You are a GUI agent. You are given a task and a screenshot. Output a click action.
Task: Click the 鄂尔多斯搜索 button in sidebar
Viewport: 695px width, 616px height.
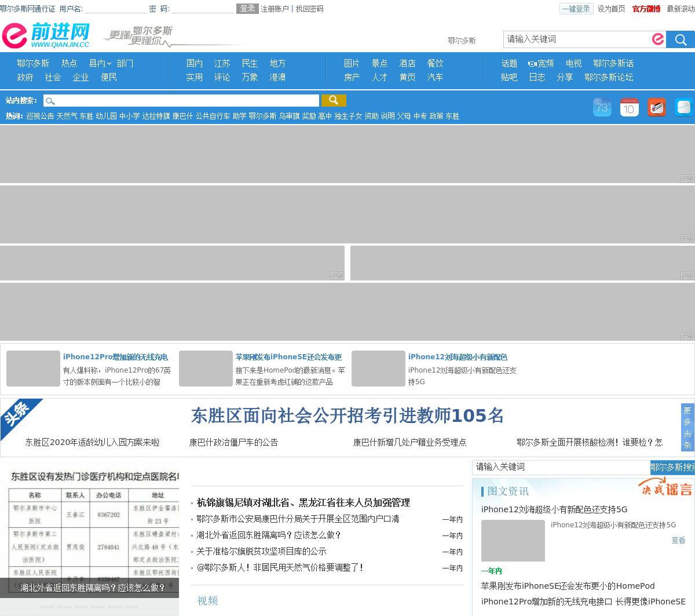tap(672, 467)
